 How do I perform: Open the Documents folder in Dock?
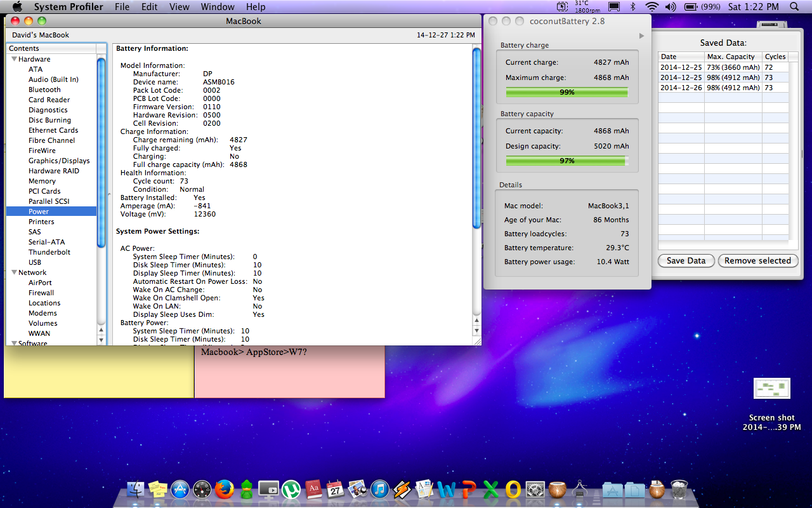[x=634, y=489]
